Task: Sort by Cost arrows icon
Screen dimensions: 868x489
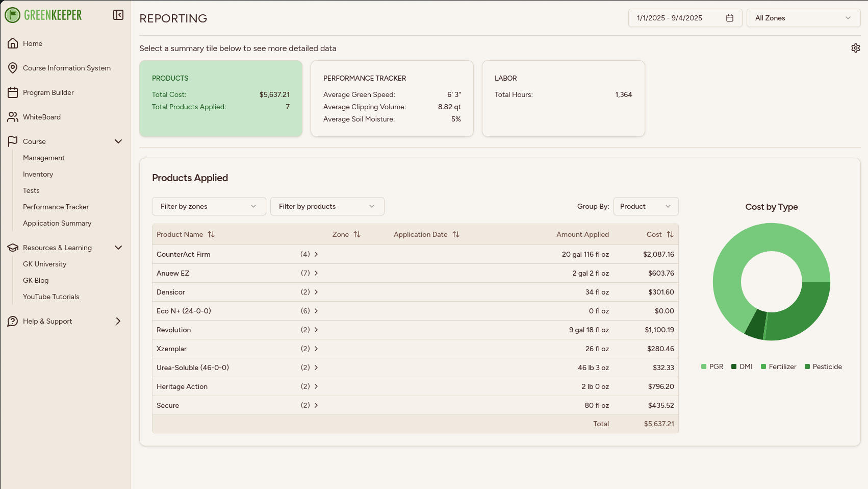Action: (x=670, y=234)
